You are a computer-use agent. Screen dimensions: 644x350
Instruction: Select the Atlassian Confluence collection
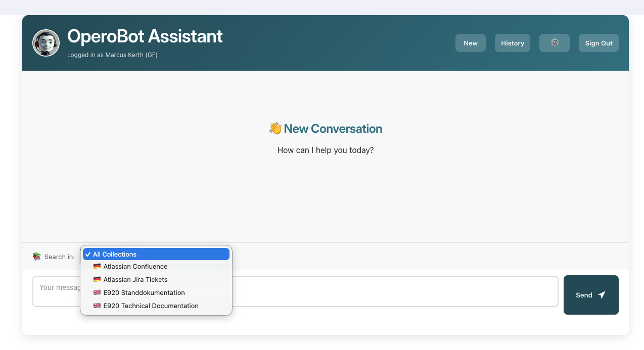pyautogui.click(x=135, y=266)
